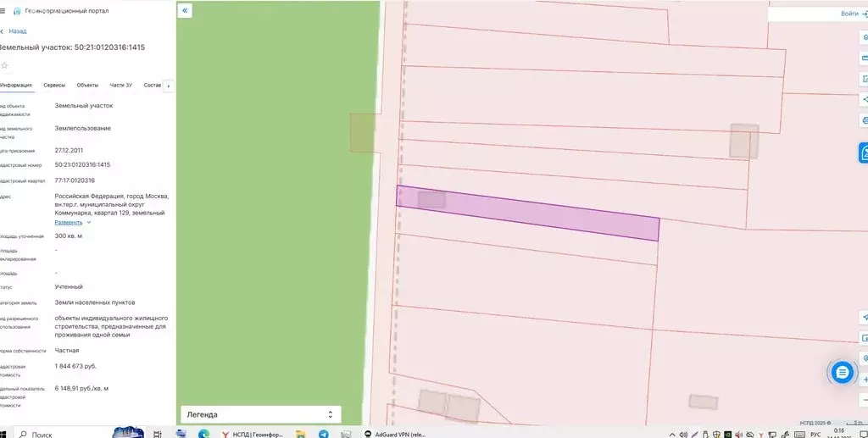Open the hamburger menu
Screen dimensions: 868x438
[3, 13]
